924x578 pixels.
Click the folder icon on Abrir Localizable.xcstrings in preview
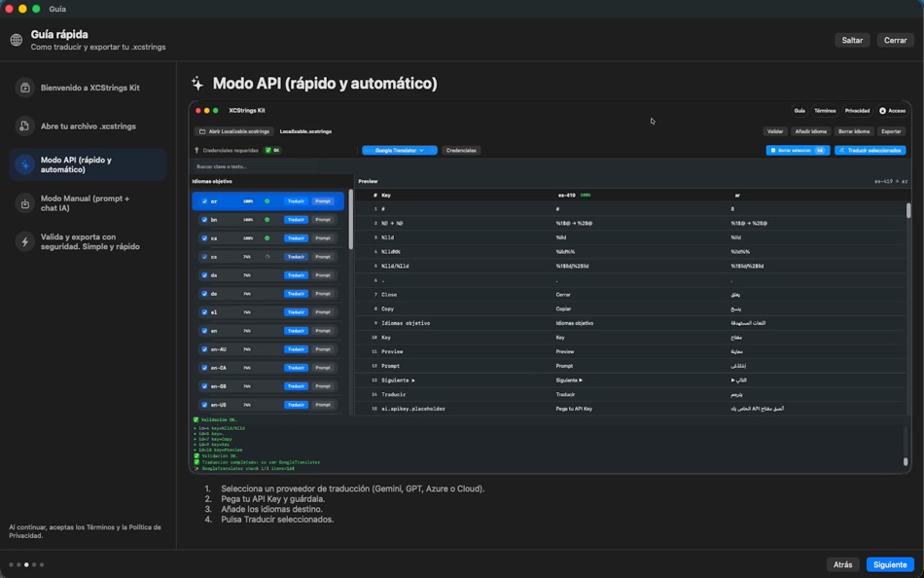pos(202,131)
